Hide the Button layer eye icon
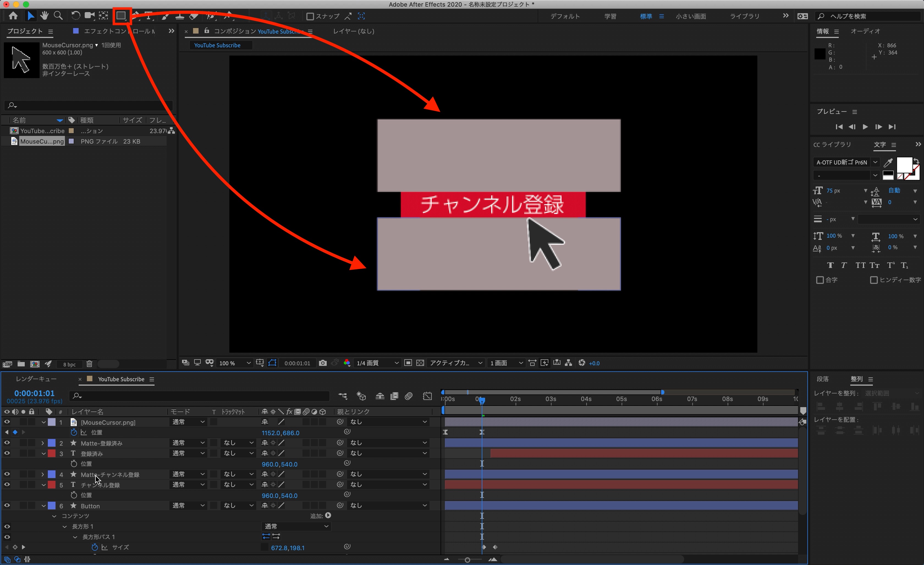924x565 pixels. (x=7, y=505)
